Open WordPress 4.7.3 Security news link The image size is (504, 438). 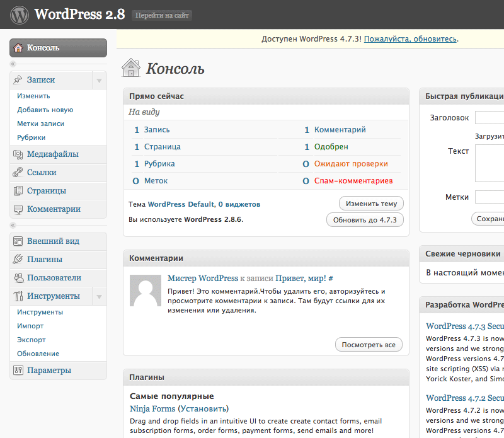pos(465,326)
